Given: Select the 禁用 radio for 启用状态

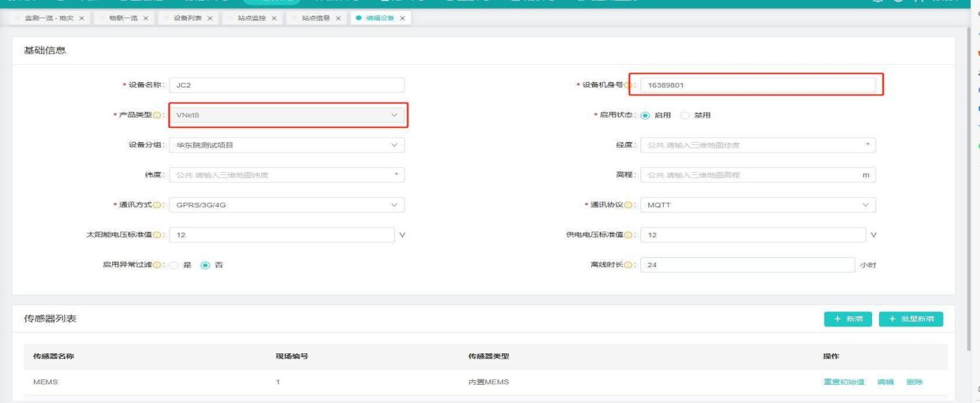Looking at the screenshot, I should coord(684,116).
